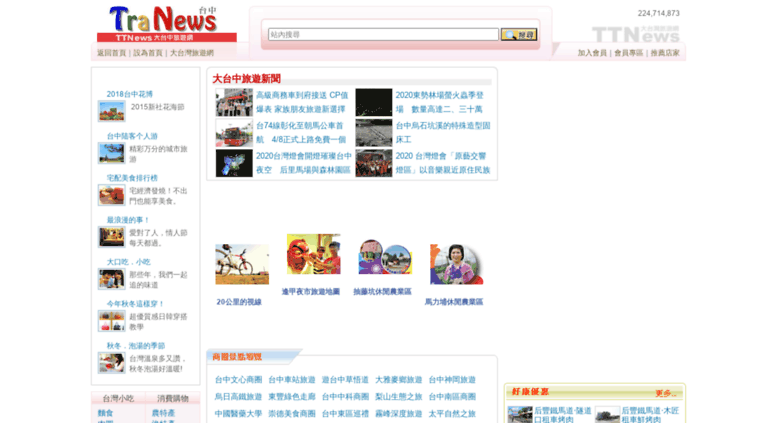Switch to the 消費購物 tab
This screenshot has width=777, height=423.
tap(173, 398)
